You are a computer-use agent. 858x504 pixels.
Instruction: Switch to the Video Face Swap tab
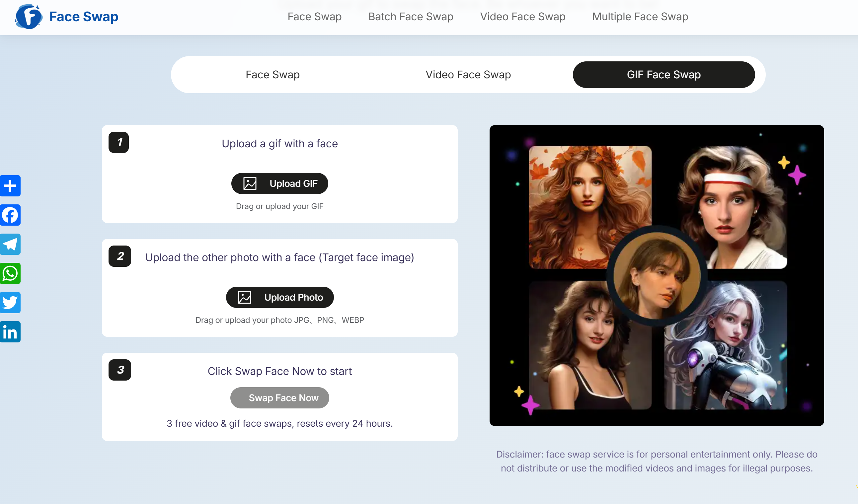tap(468, 75)
